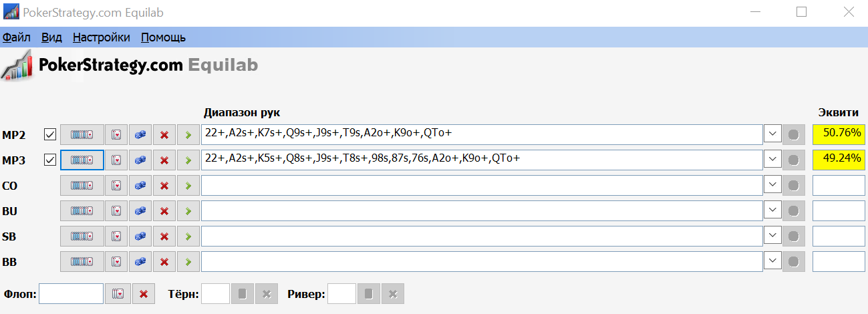Click BB empty equity field
Screen dimensions: 868x314
839,262
